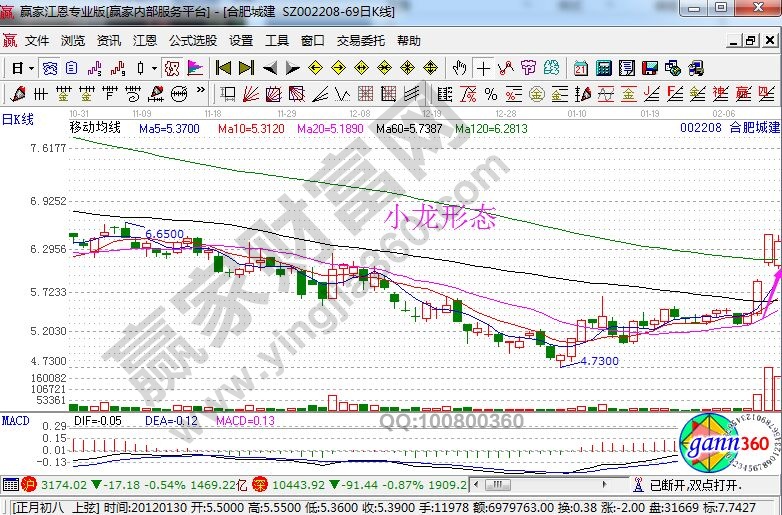Select the Gann fan lines tool
The image size is (782, 515).
250,94
